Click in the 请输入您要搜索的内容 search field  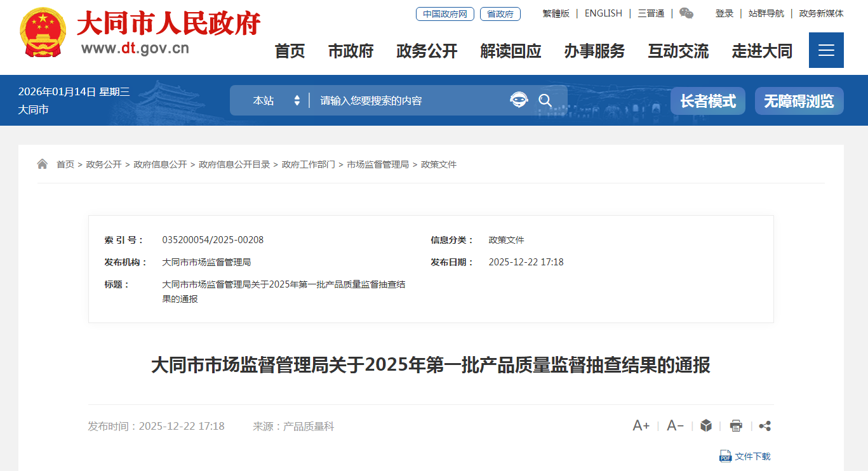tap(406, 100)
